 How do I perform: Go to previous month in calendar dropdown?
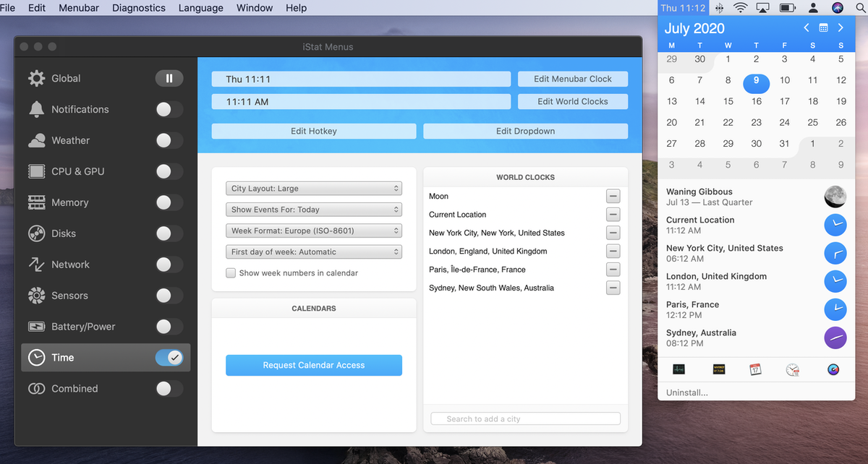point(807,28)
